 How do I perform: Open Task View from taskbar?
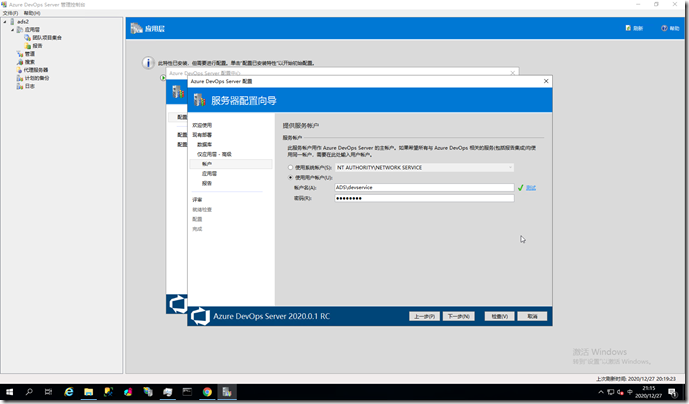(x=48, y=392)
